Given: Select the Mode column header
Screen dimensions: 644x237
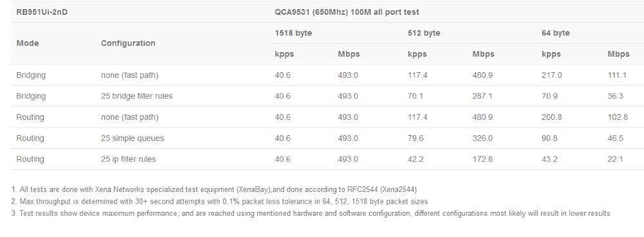Looking at the screenshot, I should 28,43.
